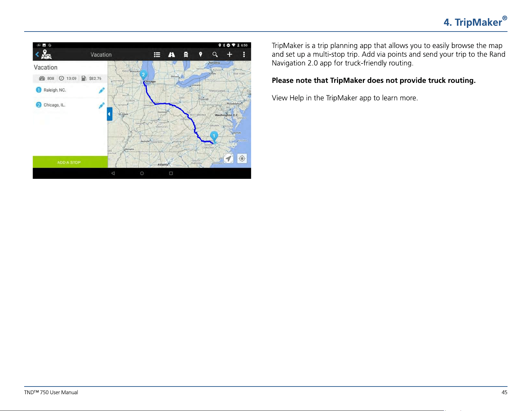The width and height of the screenshot is (532, 411).
Task: Tap the navigation arrow button on map
Action: [229, 158]
